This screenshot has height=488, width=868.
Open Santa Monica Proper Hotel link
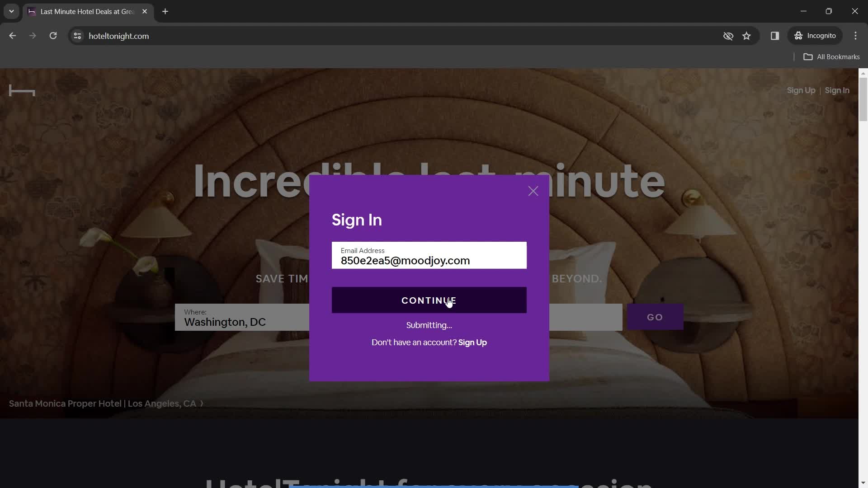coord(106,404)
